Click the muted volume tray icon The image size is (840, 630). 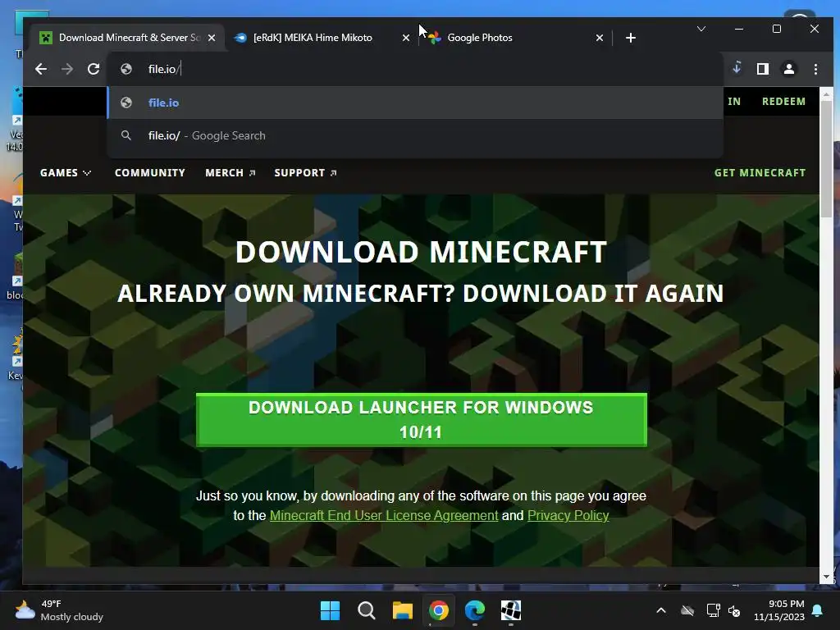(x=734, y=610)
